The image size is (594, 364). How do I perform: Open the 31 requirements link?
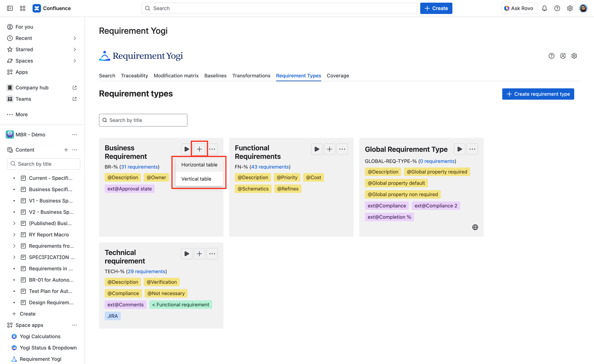tap(139, 167)
